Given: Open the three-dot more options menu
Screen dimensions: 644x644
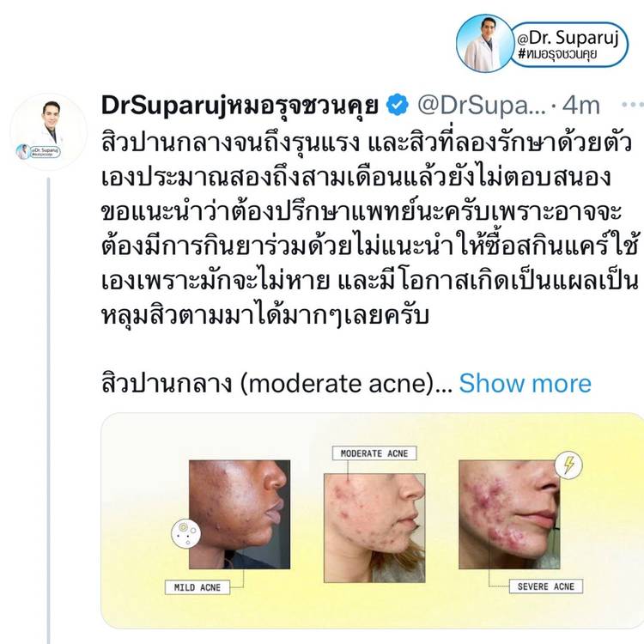Looking at the screenshot, I should tap(633, 105).
